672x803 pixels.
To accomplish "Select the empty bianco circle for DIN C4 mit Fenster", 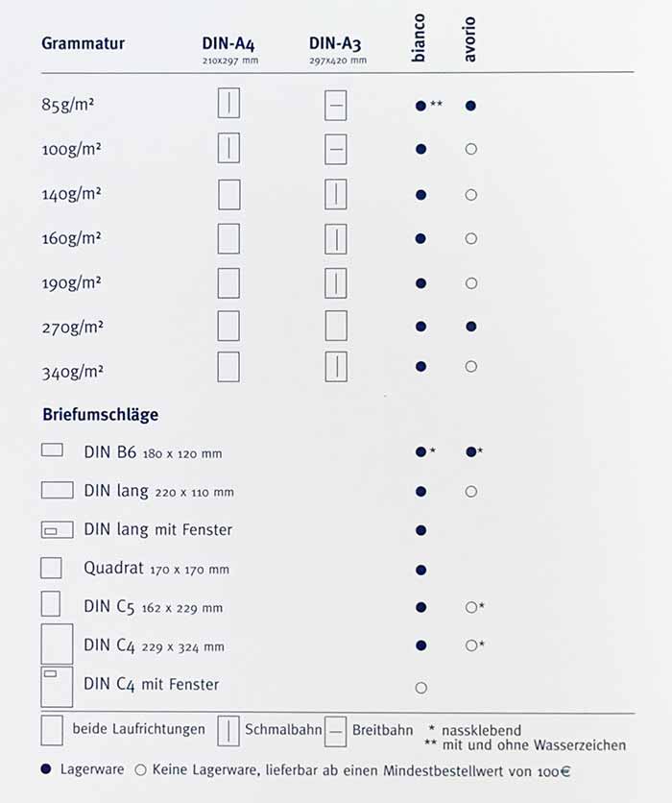I will click(x=420, y=688).
